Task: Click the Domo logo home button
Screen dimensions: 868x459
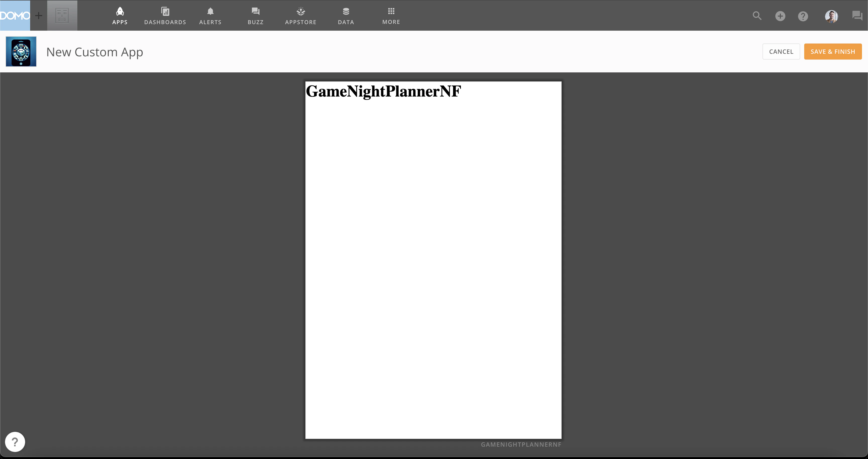Action: (x=15, y=16)
